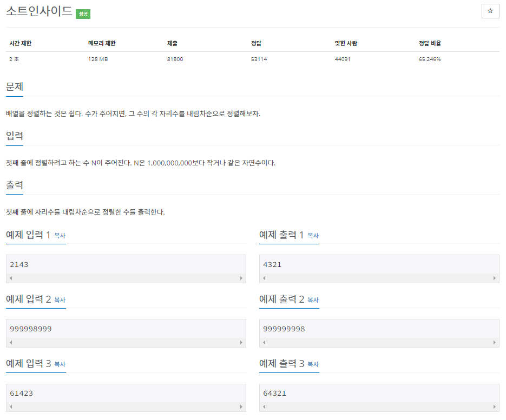Click the input description mentioning 1,000,000,000

[x=141, y=163]
